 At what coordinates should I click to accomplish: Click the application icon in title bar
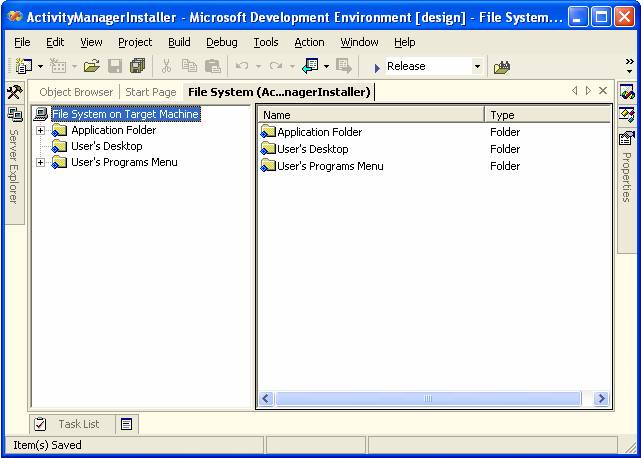[15, 17]
